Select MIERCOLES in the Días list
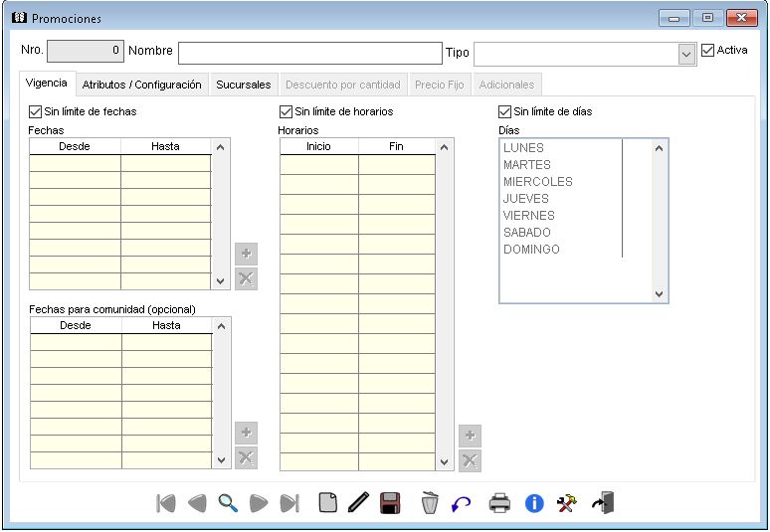The image size is (770, 532). (x=538, y=182)
